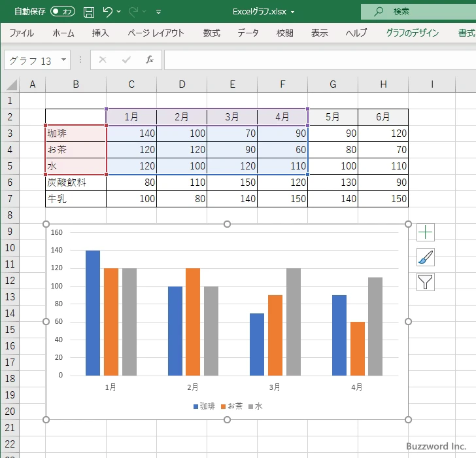Open the Redo history dropdown arrow
Image resolution: width=476 pixels, height=458 pixels.
coord(144,12)
